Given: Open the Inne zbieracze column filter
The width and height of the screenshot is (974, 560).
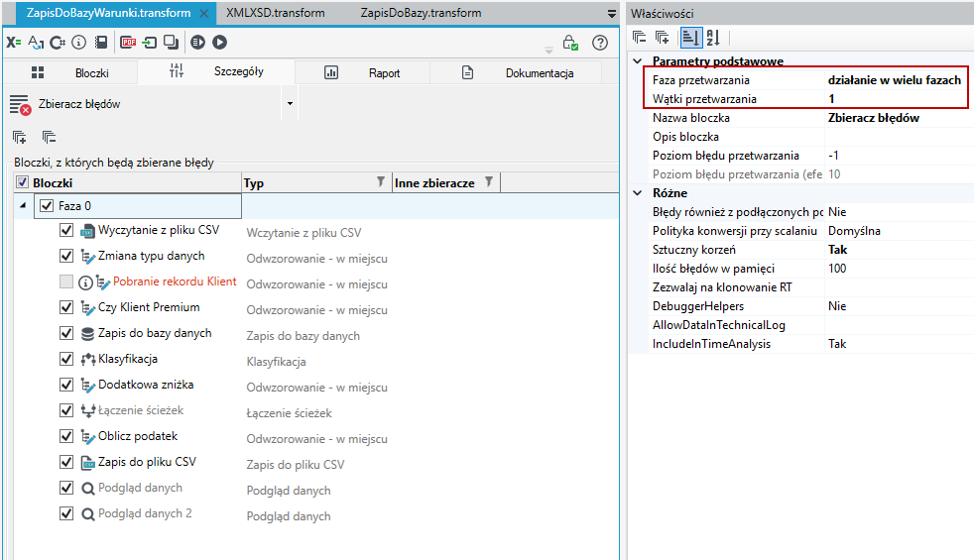Looking at the screenshot, I should coord(490,182).
